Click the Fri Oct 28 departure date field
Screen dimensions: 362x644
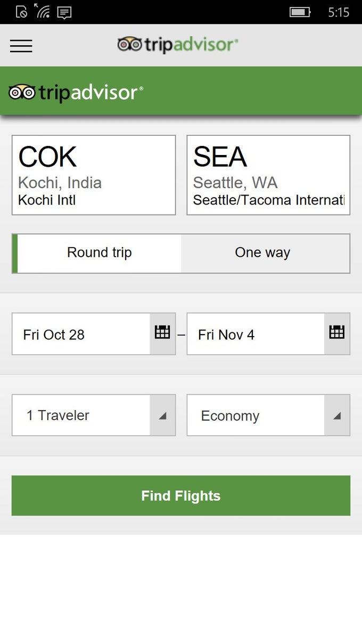81,335
